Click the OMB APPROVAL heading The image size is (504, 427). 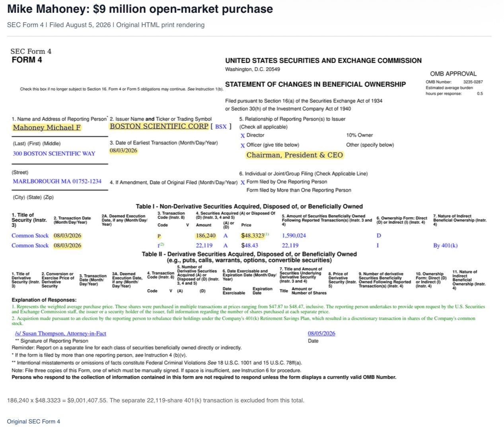pyautogui.click(x=453, y=74)
